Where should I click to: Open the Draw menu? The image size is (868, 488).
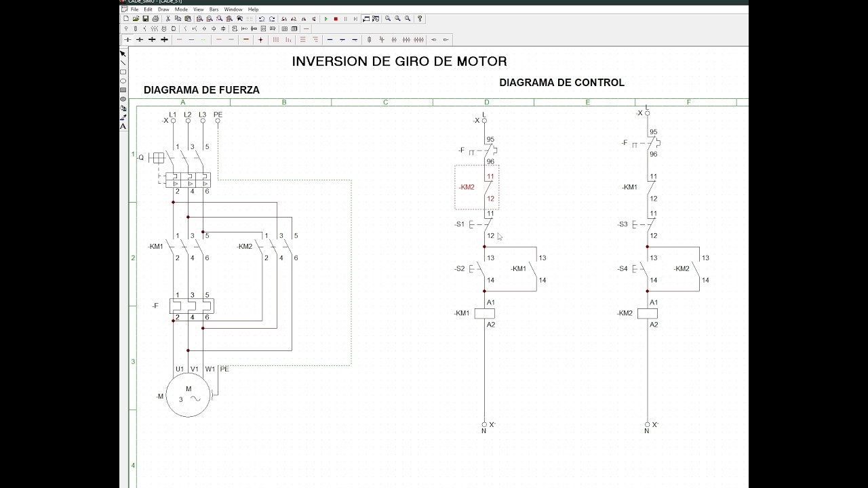tap(163, 9)
